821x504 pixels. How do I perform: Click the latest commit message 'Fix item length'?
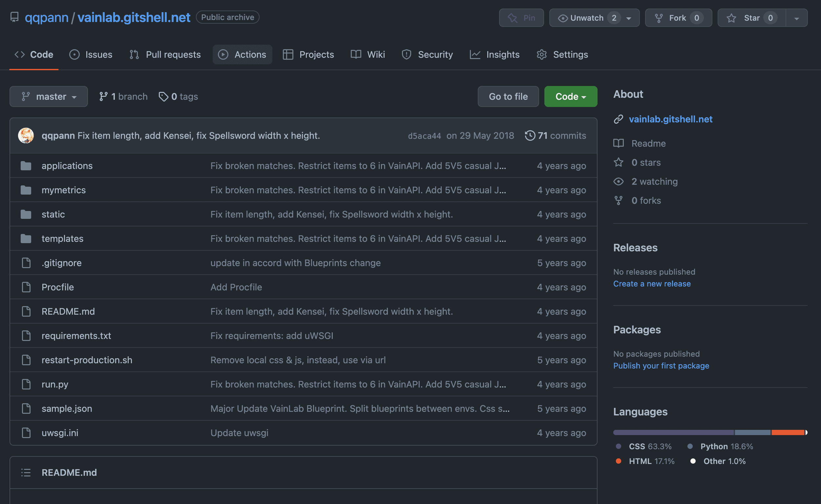[199, 135]
